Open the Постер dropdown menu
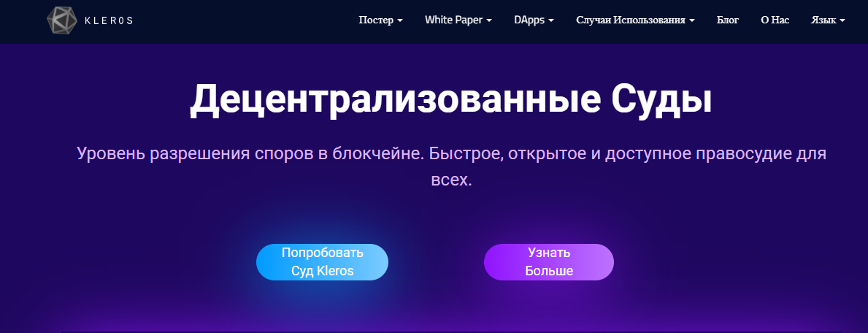The image size is (868, 333). [x=380, y=20]
